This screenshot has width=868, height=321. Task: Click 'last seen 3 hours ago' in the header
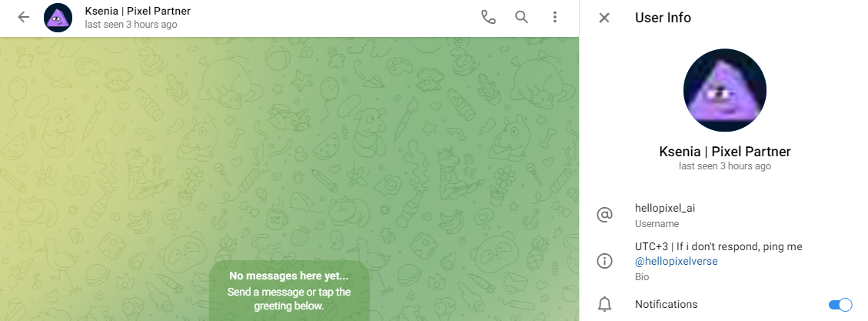(x=131, y=25)
